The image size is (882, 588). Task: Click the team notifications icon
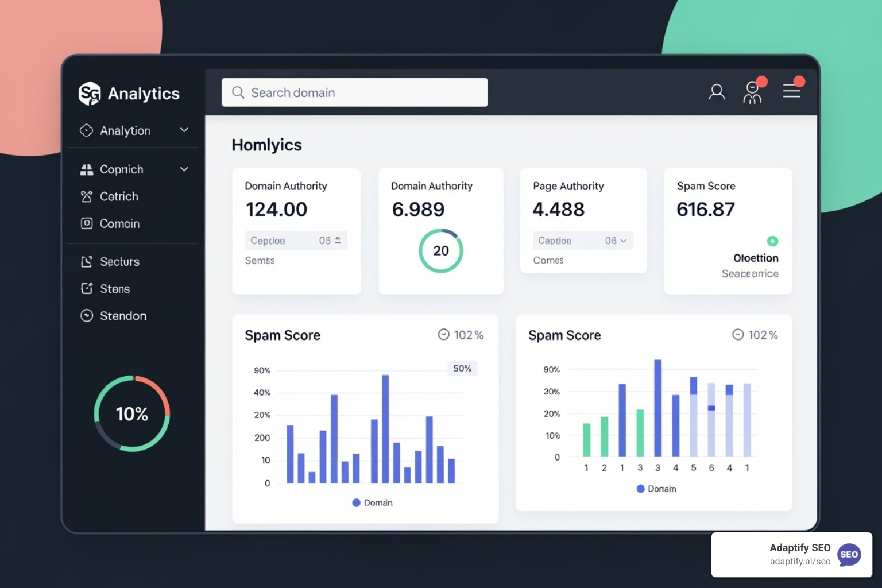752,92
